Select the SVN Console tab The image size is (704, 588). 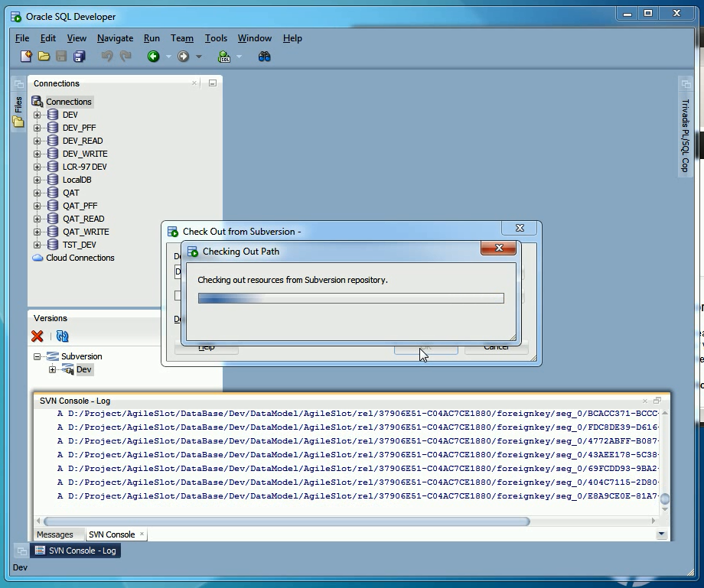pos(112,534)
